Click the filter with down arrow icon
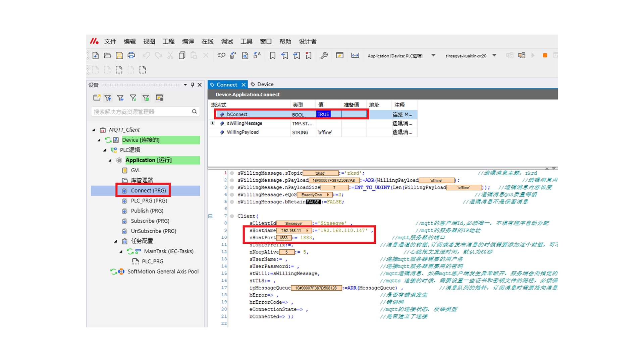644x362 pixels. click(120, 98)
